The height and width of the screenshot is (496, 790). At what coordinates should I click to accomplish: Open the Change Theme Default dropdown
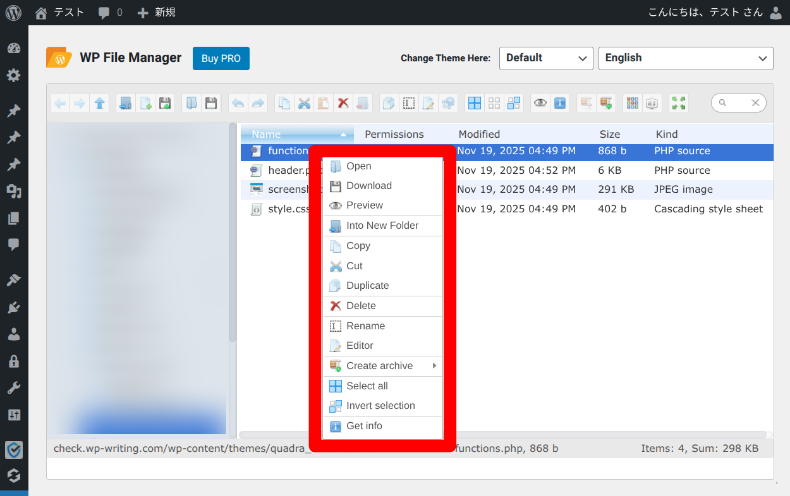[546, 58]
